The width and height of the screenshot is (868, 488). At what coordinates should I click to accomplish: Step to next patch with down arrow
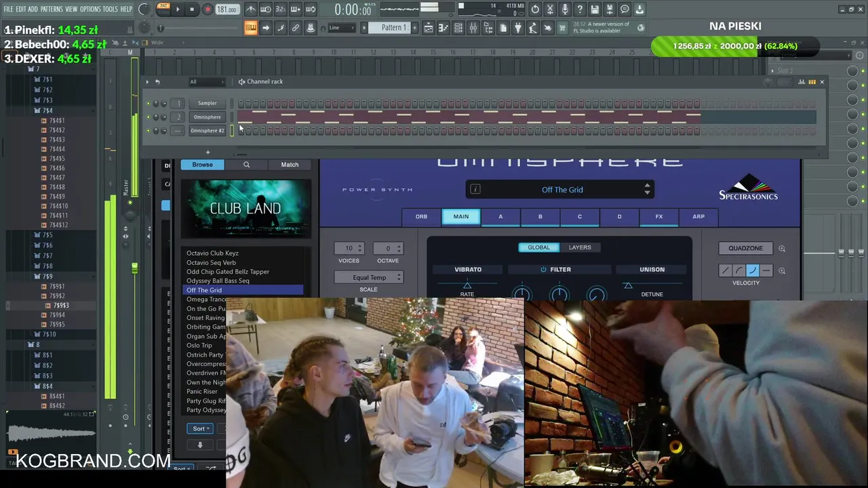[647, 194]
